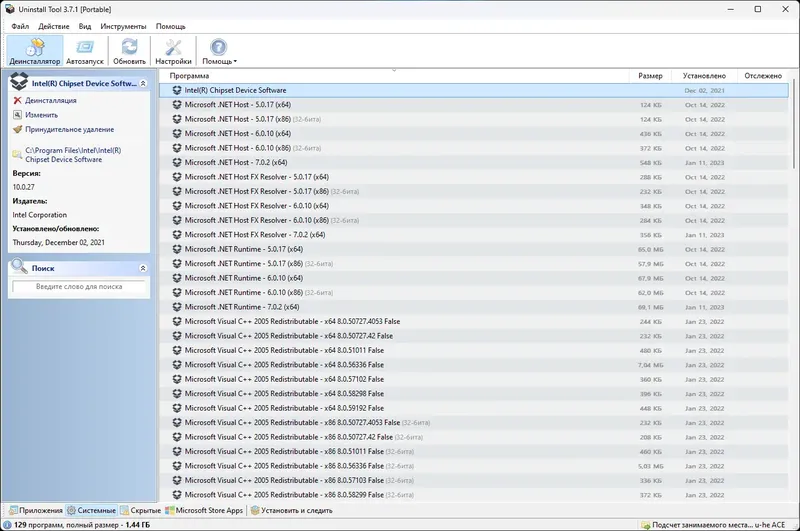
Task: Collapse the Поиск search panel
Action: [x=143, y=268]
